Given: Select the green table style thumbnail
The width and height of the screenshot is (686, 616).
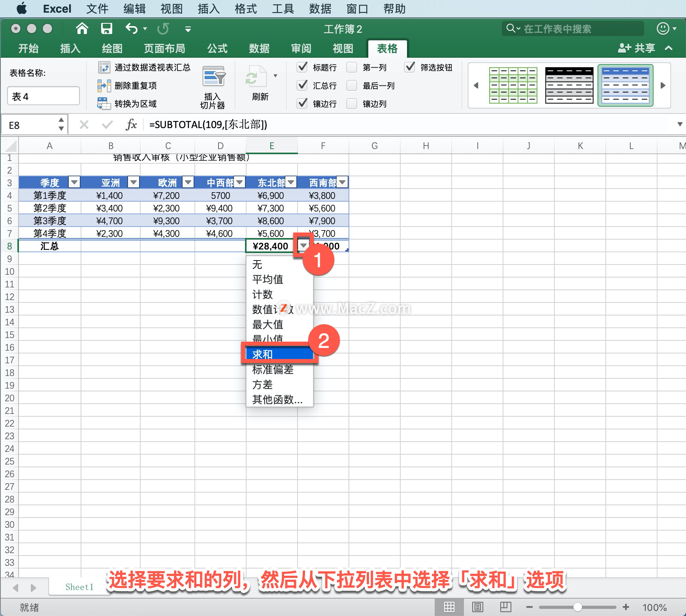Looking at the screenshot, I should click(x=513, y=85).
